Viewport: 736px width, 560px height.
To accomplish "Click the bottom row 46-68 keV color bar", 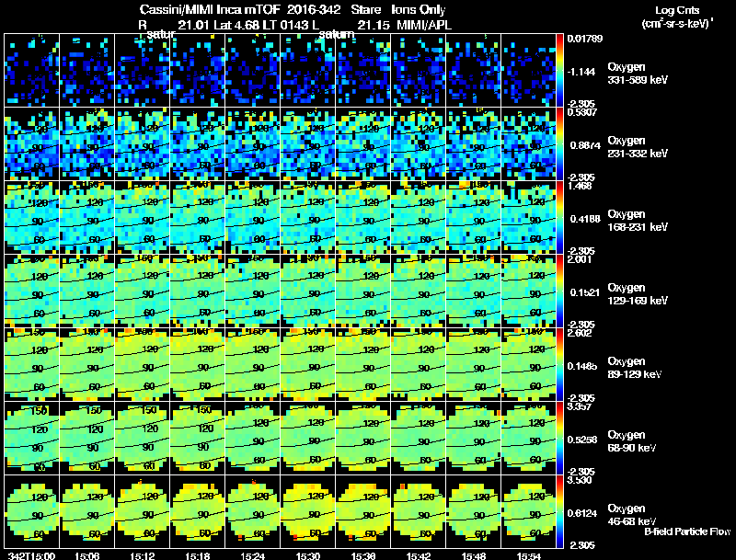I will point(559,511).
